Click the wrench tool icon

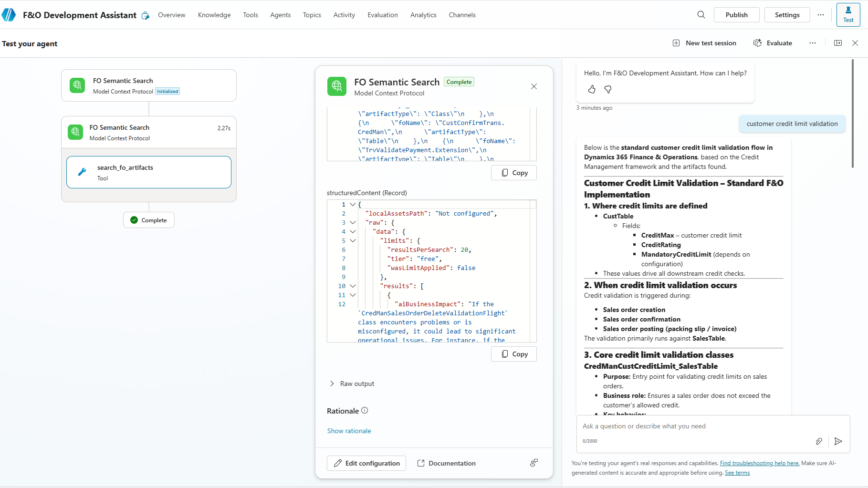[x=82, y=172]
